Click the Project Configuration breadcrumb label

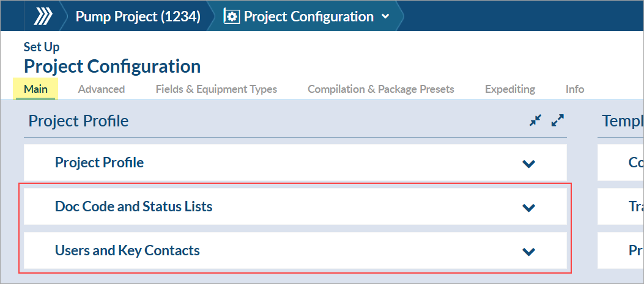(308, 16)
